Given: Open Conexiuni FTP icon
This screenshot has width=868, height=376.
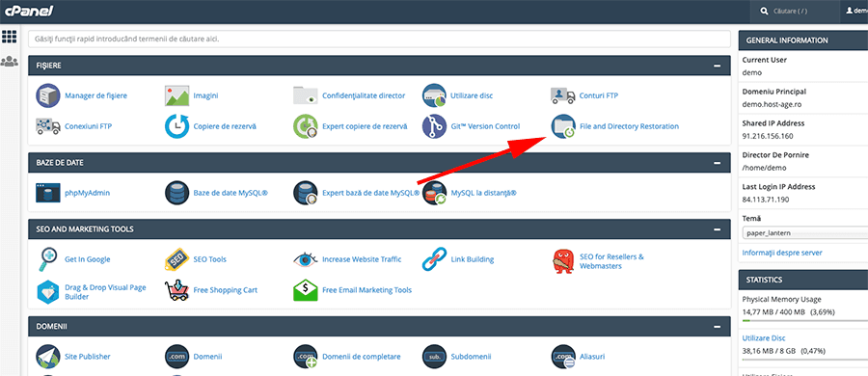Looking at the screenshot, I should 48,126.
